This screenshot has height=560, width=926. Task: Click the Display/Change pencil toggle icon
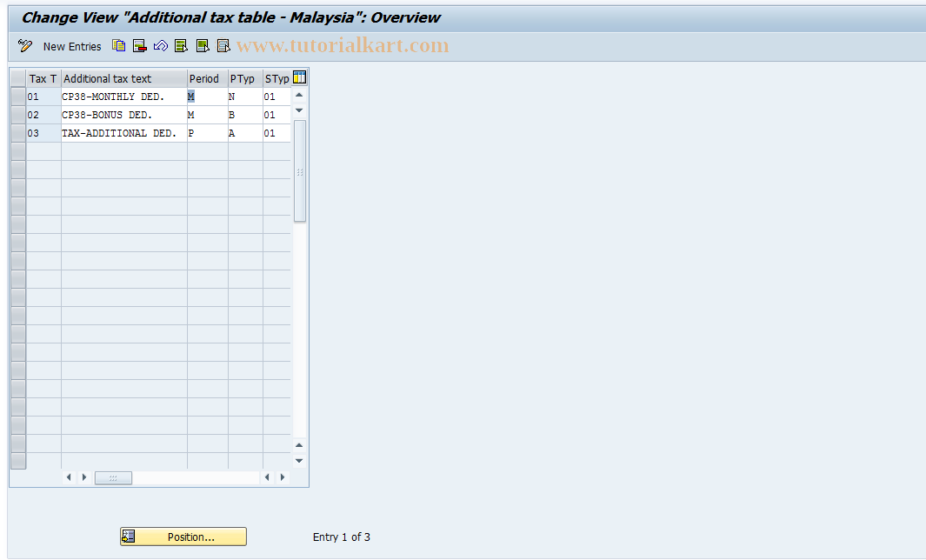pyautogui.click(x=25, y=46)
